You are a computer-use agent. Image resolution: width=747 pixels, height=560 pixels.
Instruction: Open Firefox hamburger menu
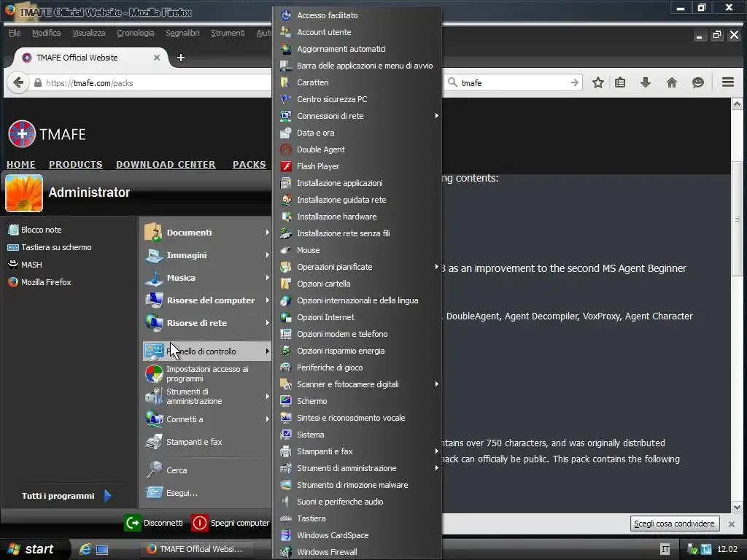(727, 82)
